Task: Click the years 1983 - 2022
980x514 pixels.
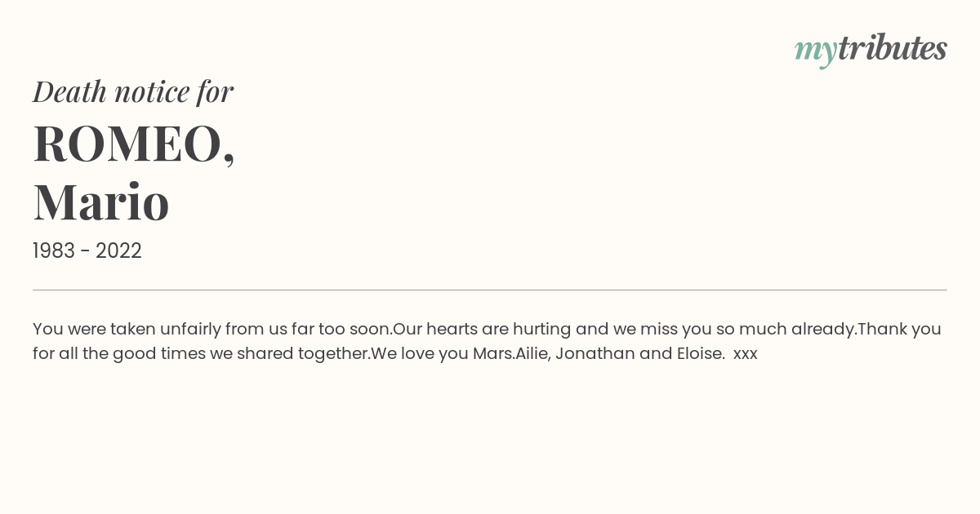Action: pos(87,250)
